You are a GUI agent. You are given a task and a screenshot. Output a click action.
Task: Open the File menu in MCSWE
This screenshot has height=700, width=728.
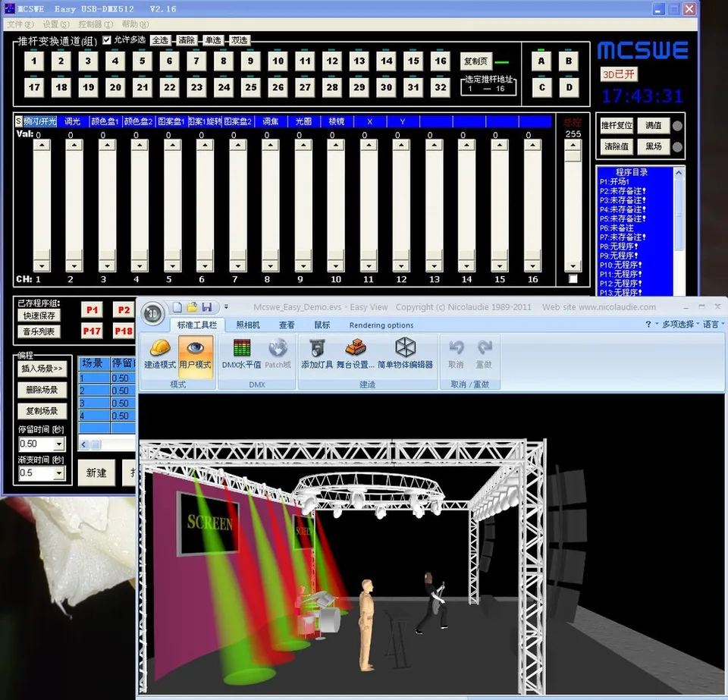coord(20,24)
